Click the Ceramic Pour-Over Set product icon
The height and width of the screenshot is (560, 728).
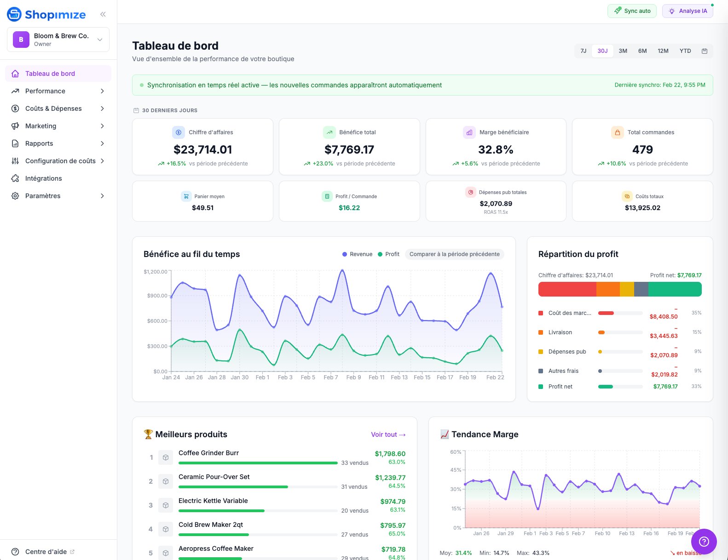pos(166,481)
